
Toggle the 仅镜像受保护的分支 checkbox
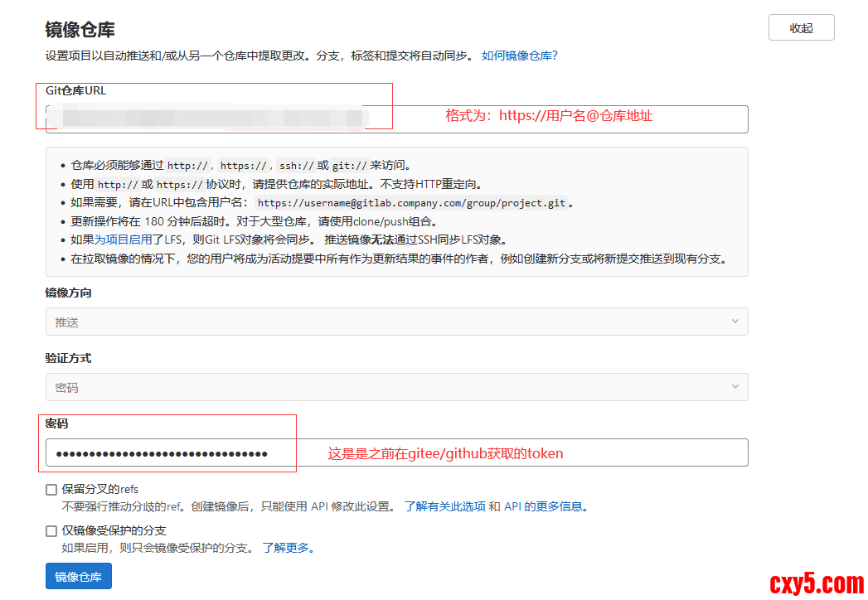51,531
